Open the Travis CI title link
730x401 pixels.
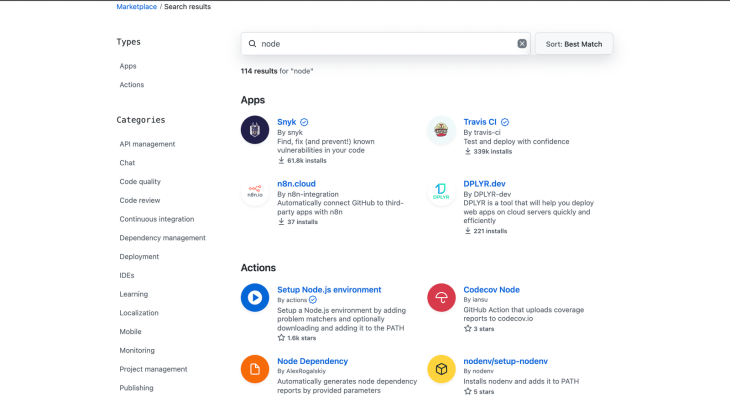tap(480, 122)
